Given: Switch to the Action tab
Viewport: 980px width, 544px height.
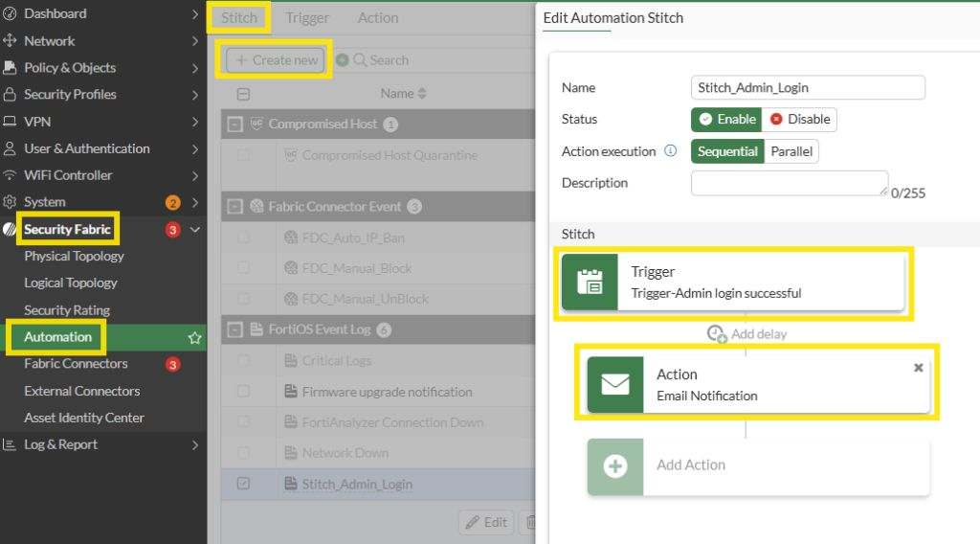Looking at the screenshot, I should [x=377, y=18].
